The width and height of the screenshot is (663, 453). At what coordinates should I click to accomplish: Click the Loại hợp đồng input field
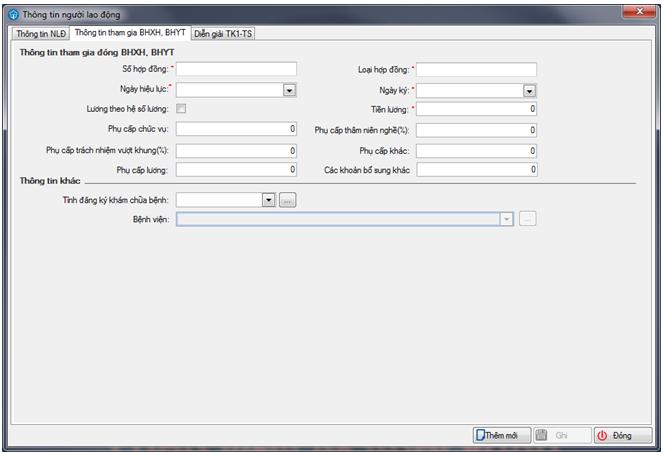pos(477,70)
